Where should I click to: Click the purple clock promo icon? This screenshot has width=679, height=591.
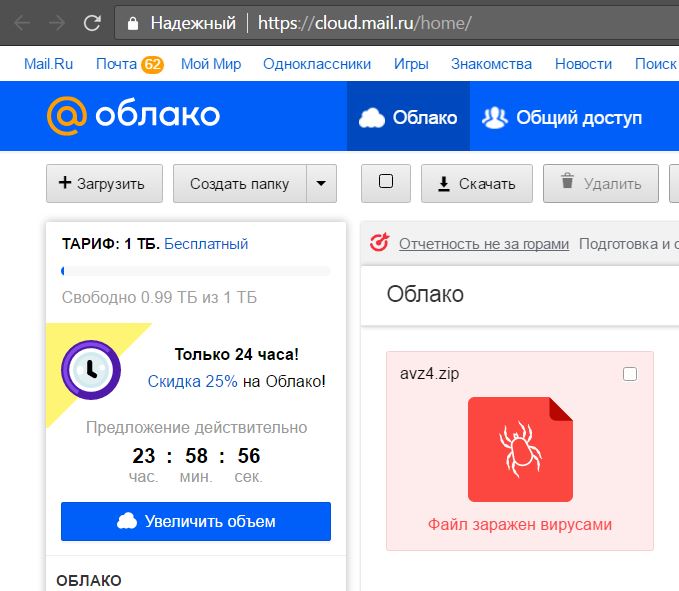pos(91,370)
